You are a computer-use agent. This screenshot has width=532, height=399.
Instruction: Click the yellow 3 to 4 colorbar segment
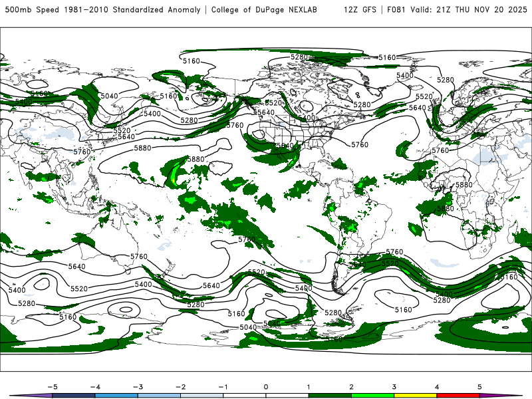[416, 396]
